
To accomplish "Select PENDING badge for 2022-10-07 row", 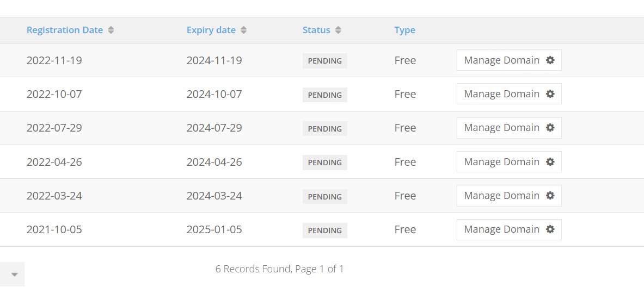I will 325,95.
